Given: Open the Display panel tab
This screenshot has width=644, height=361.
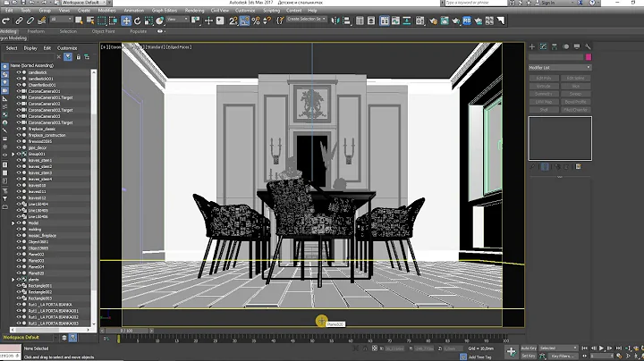Looking at the screenshot, I should [577, 46].
